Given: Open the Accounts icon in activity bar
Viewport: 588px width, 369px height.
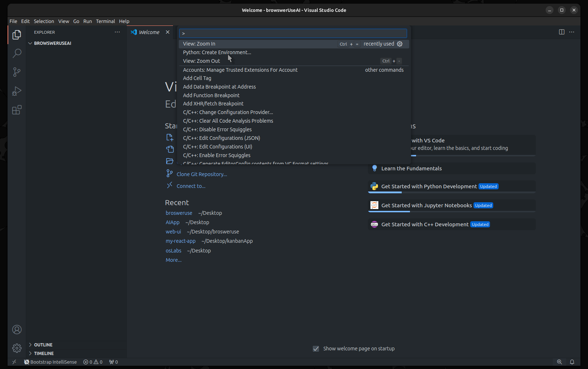Looking at the screenshot, I should click(17, 330).
